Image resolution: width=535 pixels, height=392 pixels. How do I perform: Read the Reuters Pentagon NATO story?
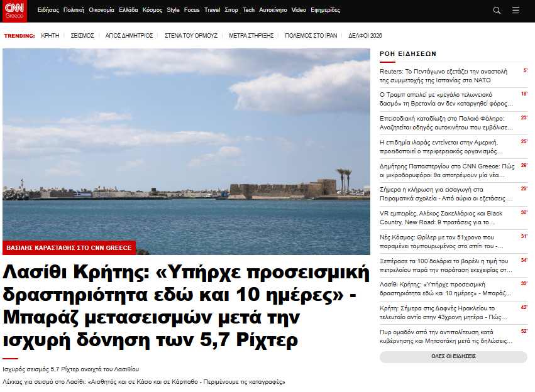[444, 75]
